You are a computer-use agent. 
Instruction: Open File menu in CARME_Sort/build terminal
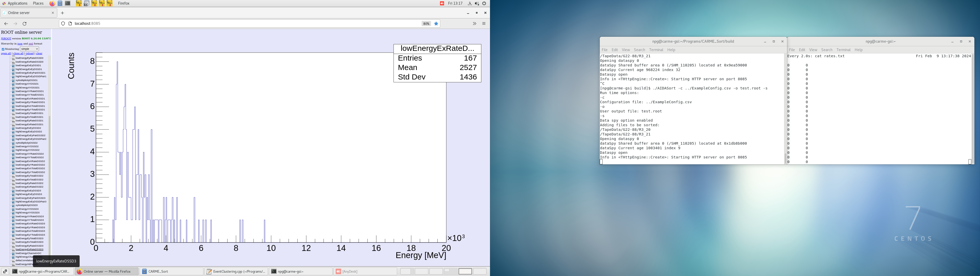pos(605,50)
